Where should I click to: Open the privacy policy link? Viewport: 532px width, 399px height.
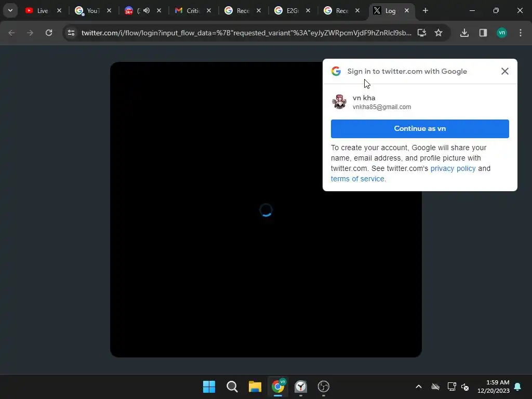pyautogui.click(x=453, y=168)
